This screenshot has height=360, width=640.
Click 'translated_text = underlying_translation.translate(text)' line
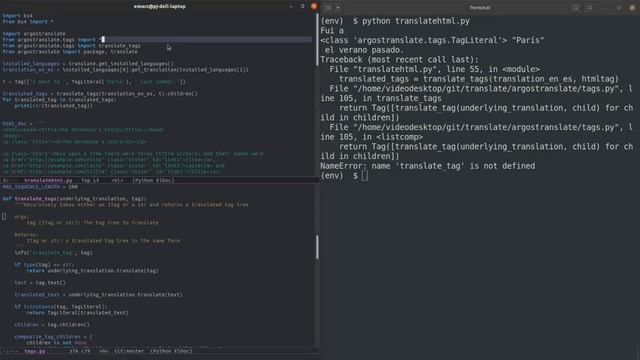(98, 295)
